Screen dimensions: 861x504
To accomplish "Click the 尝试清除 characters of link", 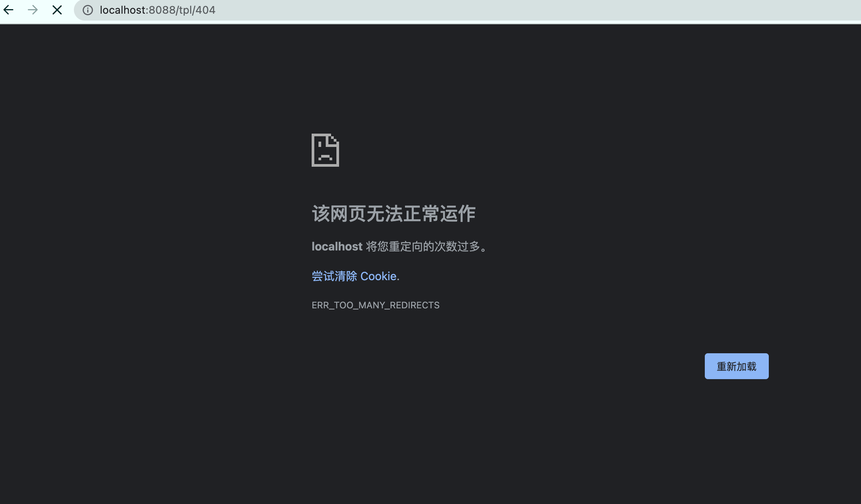I will point(334,276).
